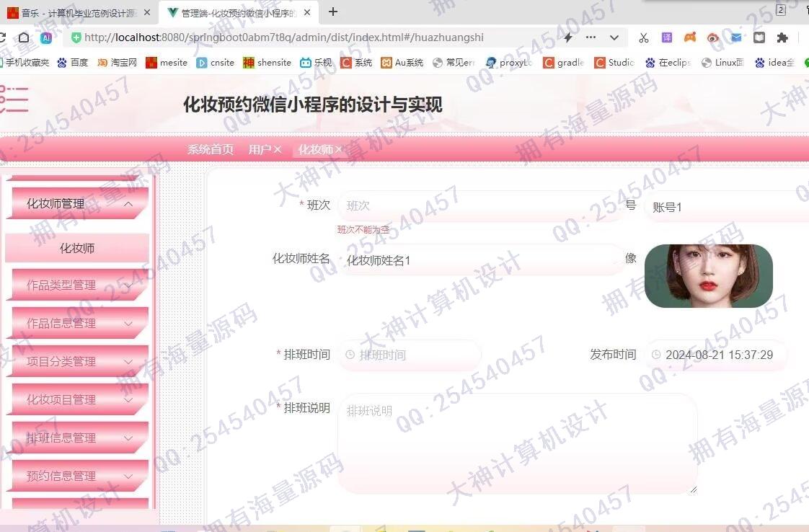This screenshot has height=532, width=809.
Task: Expand the address bar dropdown chevron
Action: click(614, 37)
